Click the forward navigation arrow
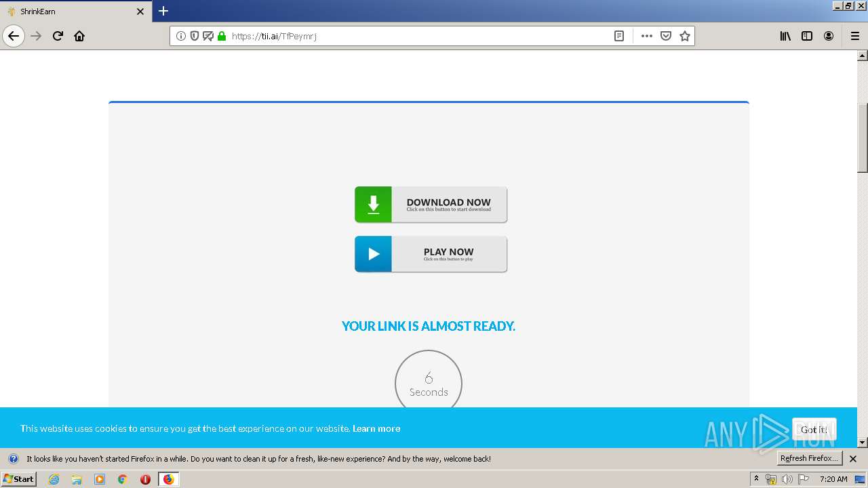Image resolution: width=868 pixels, height=488 pixels. click(36, 36)
